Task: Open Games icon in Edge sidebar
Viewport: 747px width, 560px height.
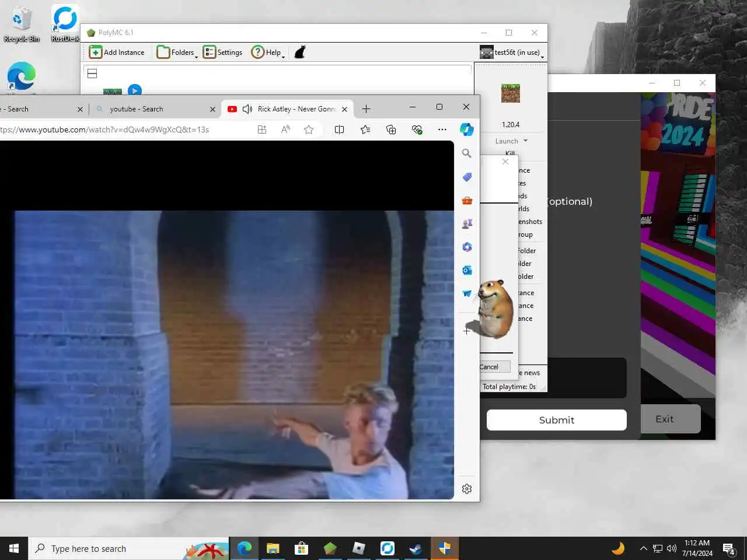Action: [x=467, y=223]
